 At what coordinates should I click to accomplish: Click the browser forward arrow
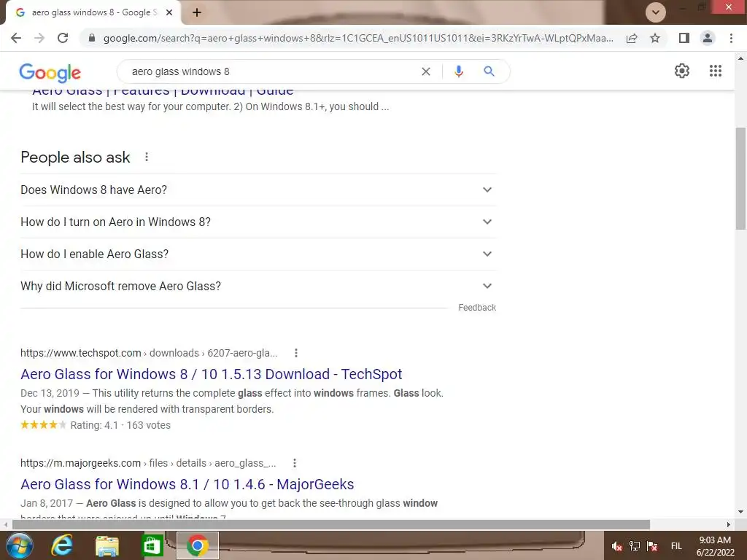click(39, 38)
